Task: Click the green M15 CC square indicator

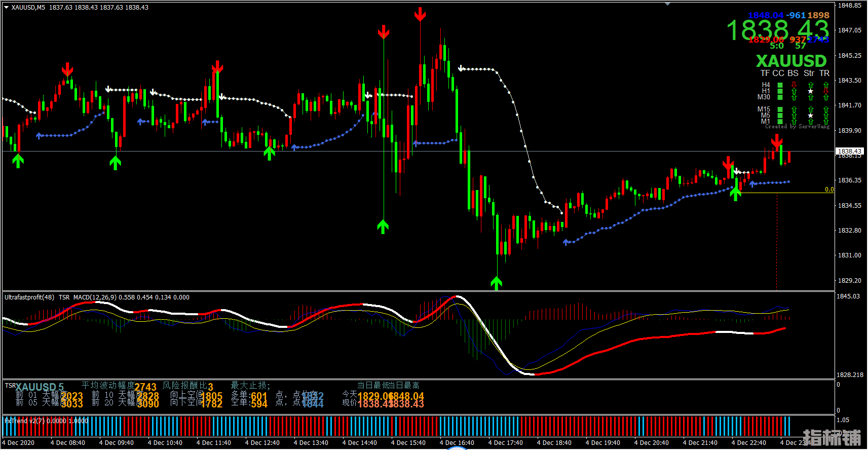Action: click(780, 109)
